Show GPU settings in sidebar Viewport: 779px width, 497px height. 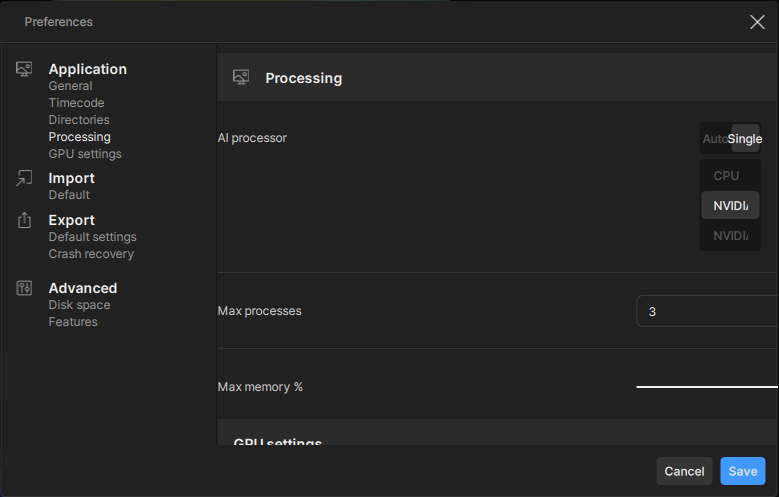[85, 154]
